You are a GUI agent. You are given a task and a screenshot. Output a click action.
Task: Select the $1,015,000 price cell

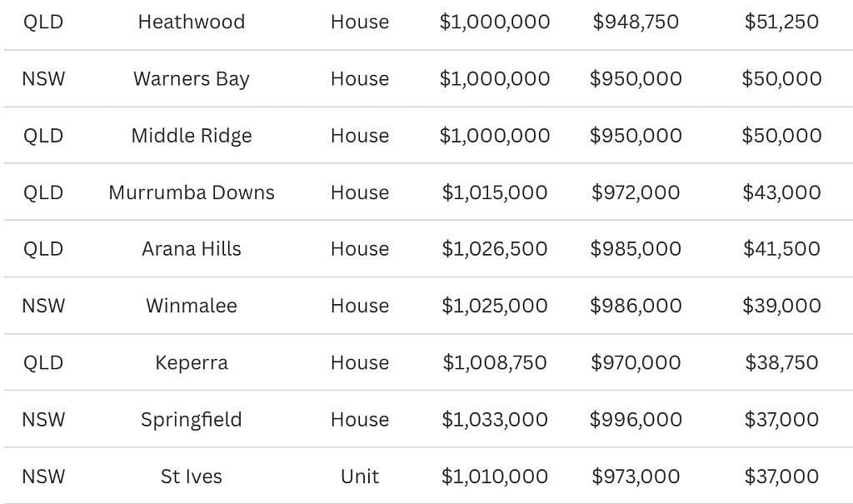coord(495,192)
